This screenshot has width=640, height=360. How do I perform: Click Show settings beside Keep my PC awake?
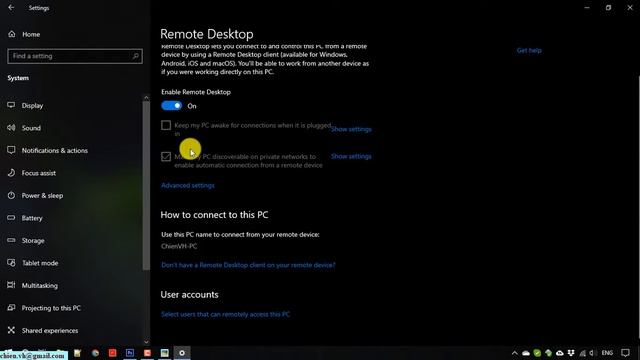pos(351,129)
